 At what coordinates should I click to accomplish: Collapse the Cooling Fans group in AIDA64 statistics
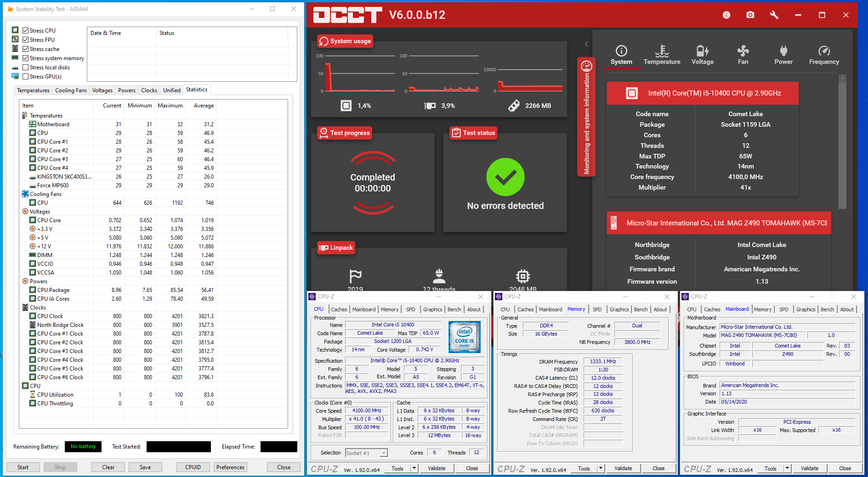[x=25, y=194]
